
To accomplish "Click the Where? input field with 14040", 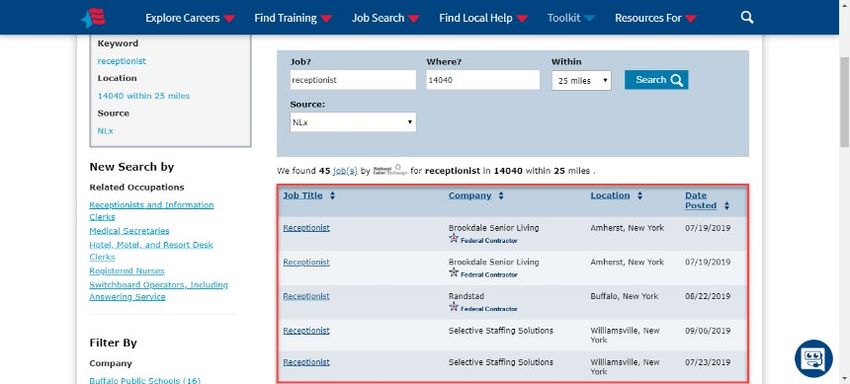I will coord(483,80).
